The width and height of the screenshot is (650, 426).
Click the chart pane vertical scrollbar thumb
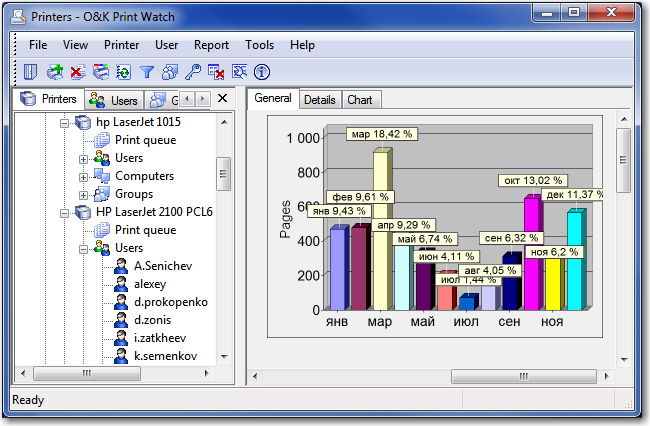(x=623, y=160)
